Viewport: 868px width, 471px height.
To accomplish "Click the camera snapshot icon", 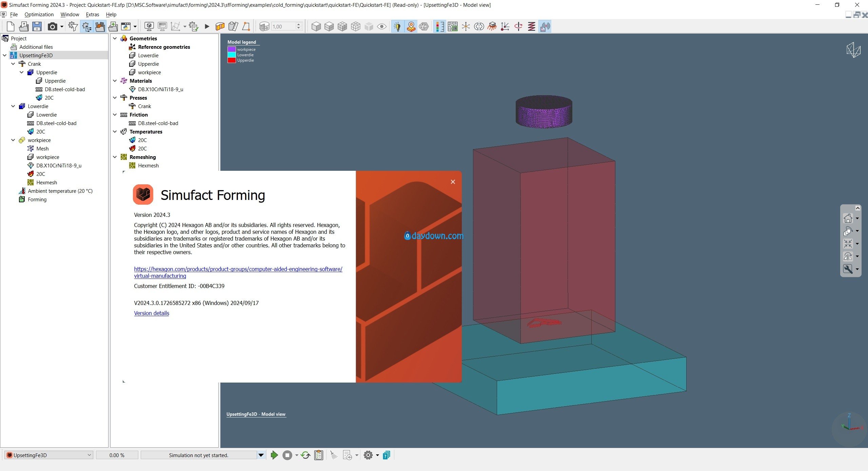I will coord(52,26).
